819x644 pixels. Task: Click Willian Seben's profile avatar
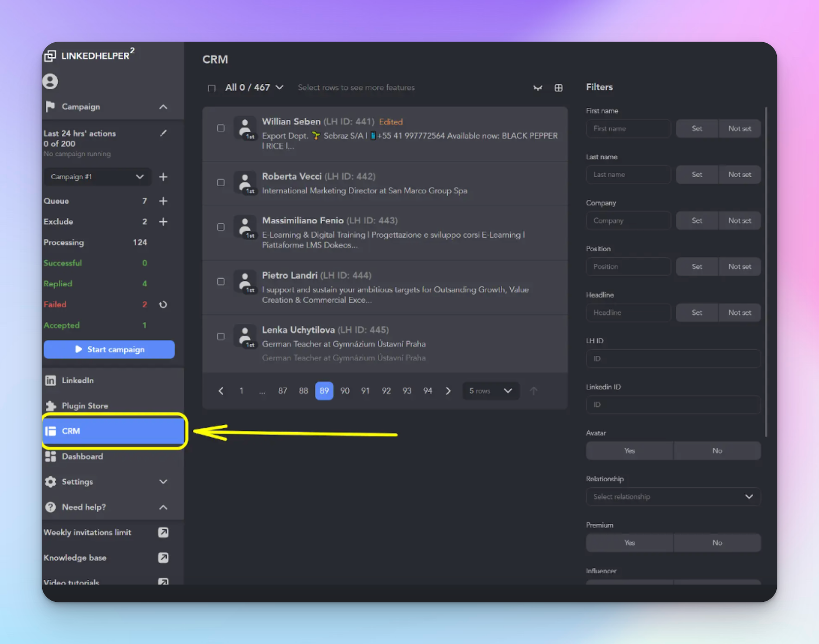point(245,128)
